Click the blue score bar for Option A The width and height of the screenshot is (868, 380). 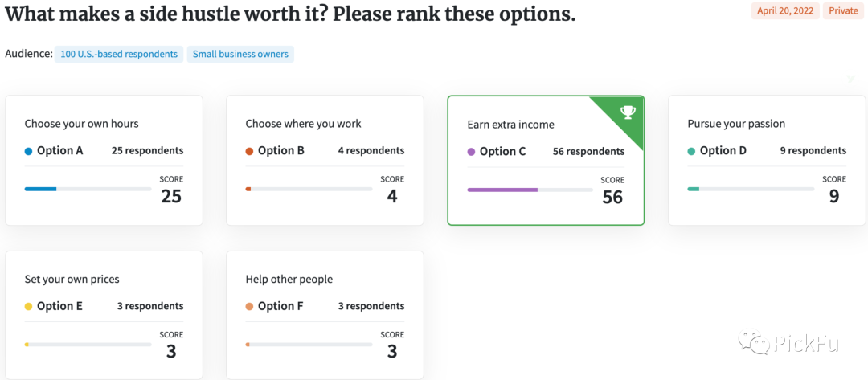(x=40, y=189)
